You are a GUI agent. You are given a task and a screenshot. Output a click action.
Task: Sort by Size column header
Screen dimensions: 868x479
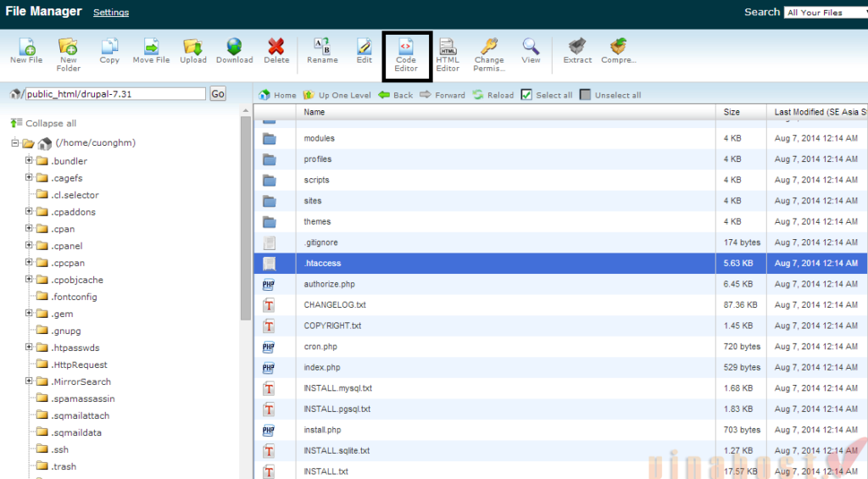(732, 112)
